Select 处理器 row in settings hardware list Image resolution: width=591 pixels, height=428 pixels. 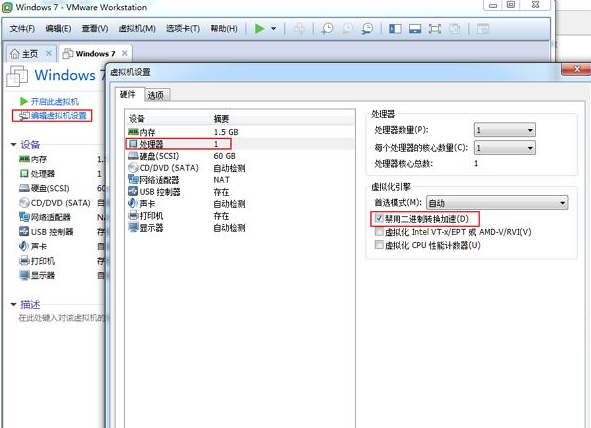pyautogui.click(x=240, y=144)
